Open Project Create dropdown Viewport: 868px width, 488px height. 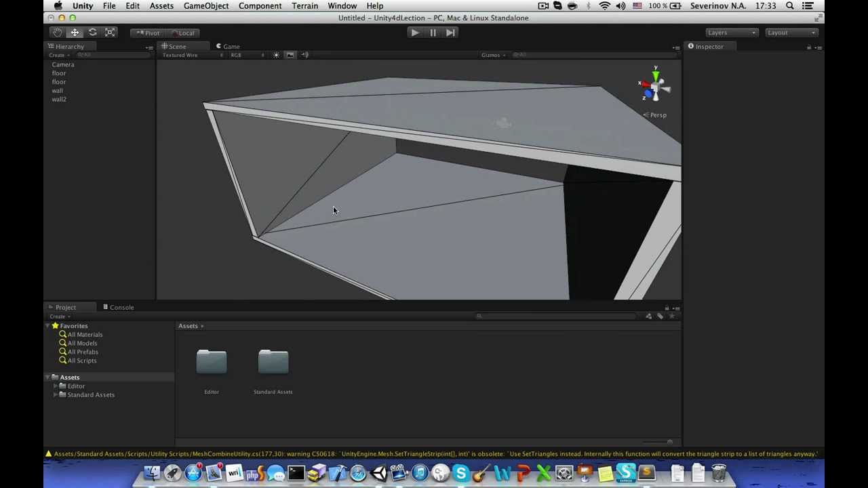point(58,317)
